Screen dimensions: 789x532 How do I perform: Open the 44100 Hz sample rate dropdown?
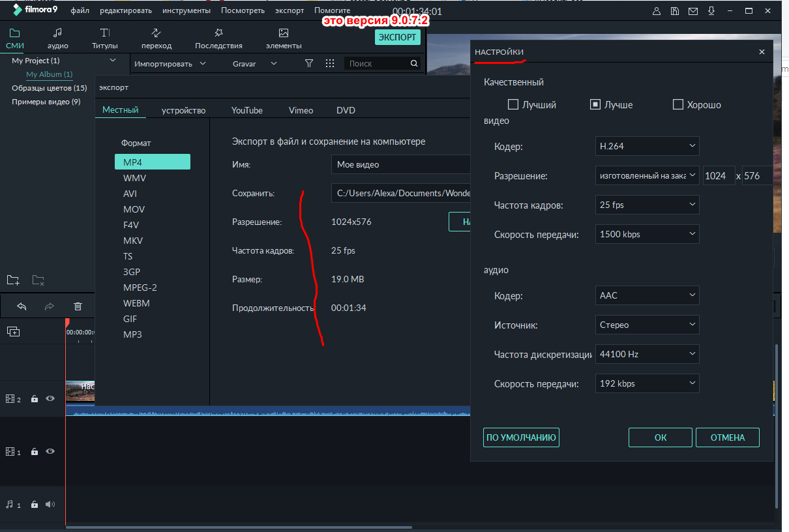(x=646, y=354)
